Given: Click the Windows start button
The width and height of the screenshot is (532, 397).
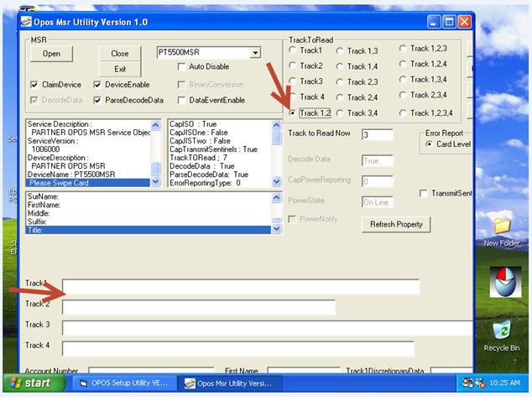Looking at the screenshot, I should [34, 383].
